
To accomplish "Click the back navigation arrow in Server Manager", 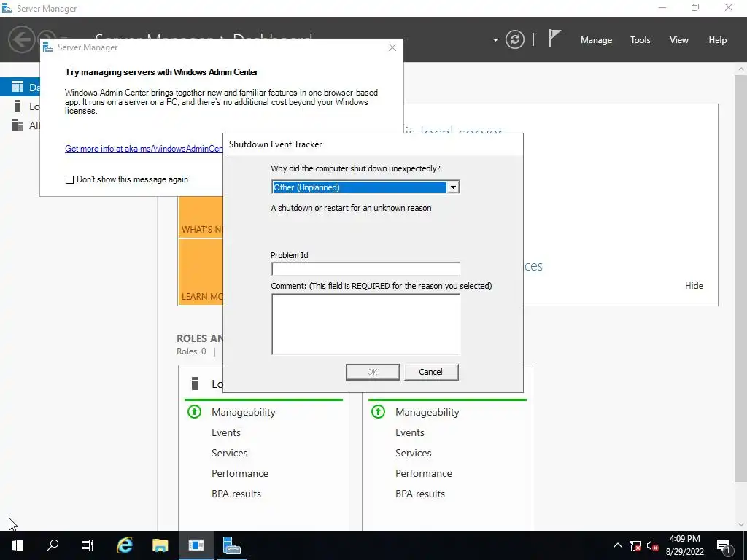I will pos(21,39).
